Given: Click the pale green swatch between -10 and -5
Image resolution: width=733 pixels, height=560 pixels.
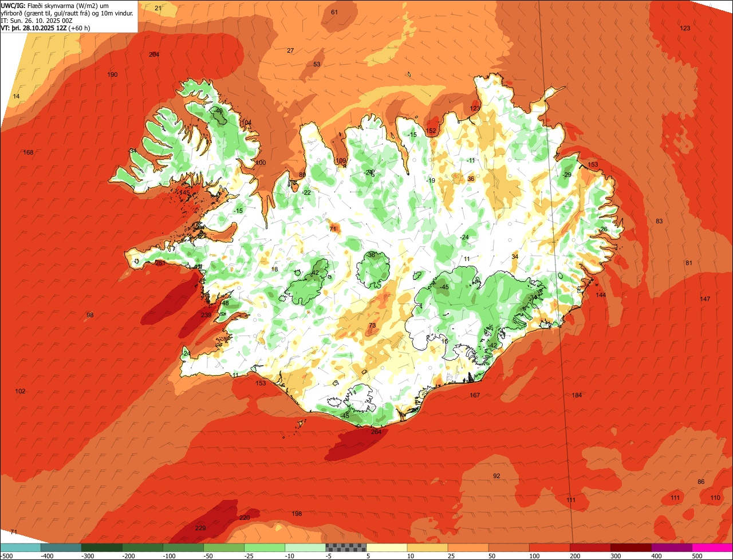Looking at the screenshot, I should coord(305,548).
